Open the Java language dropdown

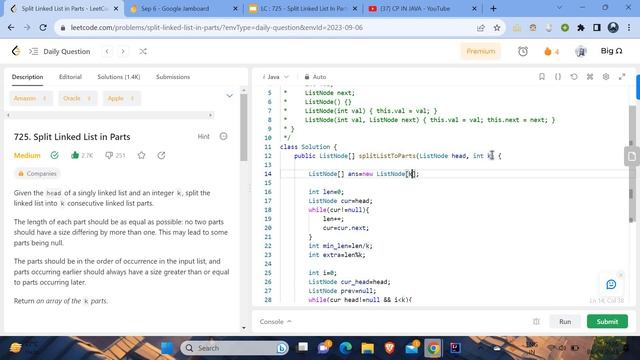coord(276,77)
